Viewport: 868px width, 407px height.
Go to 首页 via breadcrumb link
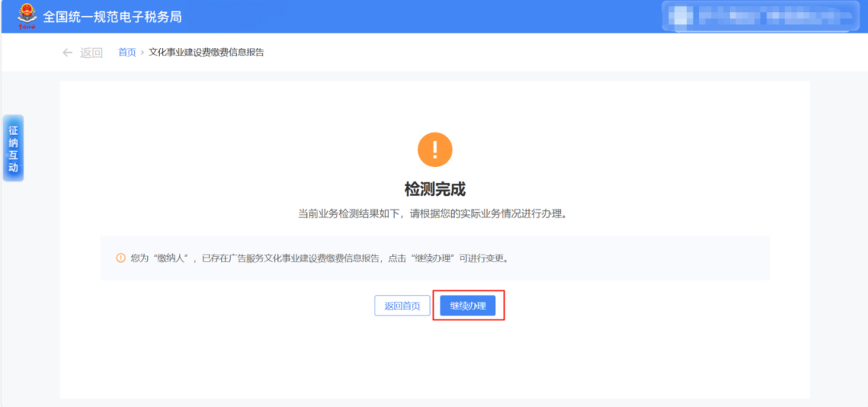[x=127, y=52]
